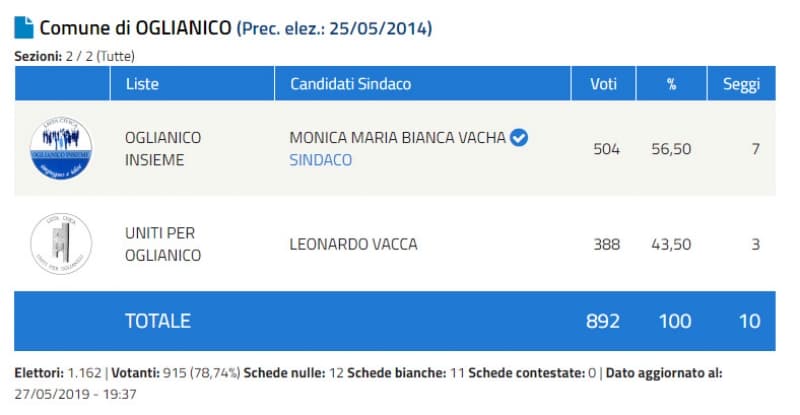The height and width of the screenshot is (415, 800).
Task: Click the Liste column header
Action: [142, 83]
